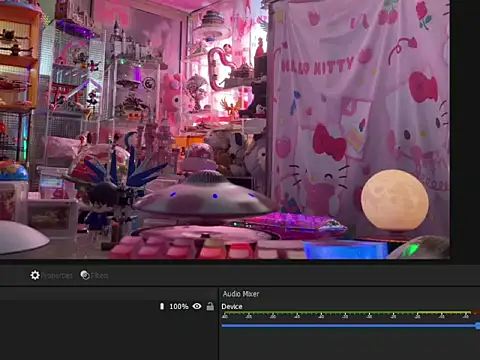This screenshot has width=480, height=360.
Task: Open the Filters dialog for the source
Action: [95, 275]
